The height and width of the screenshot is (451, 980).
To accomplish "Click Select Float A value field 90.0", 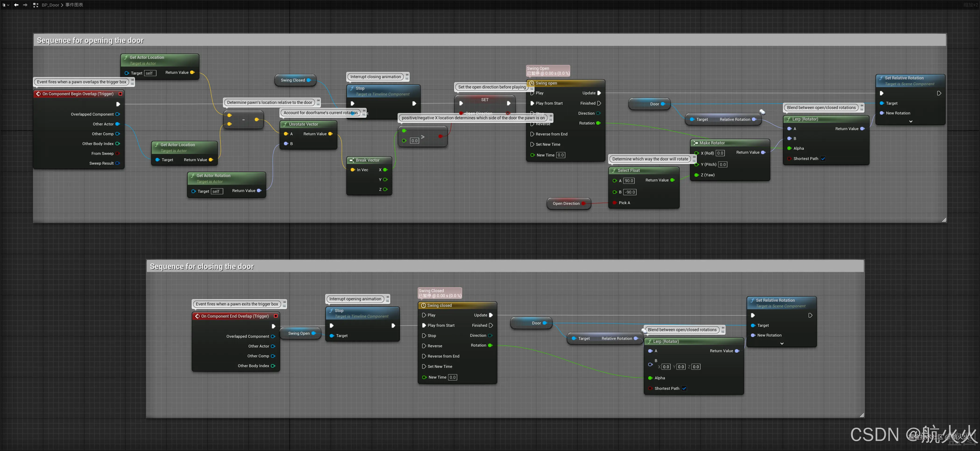I will (629, 181).
